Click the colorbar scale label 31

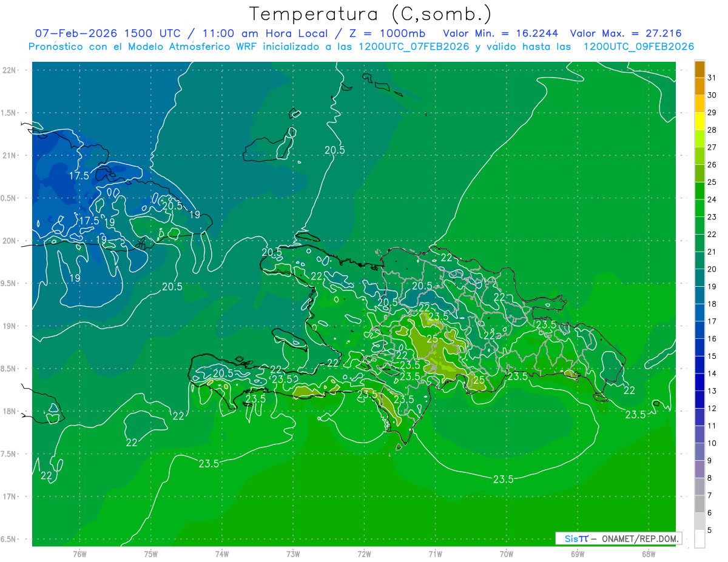point(712,78)
